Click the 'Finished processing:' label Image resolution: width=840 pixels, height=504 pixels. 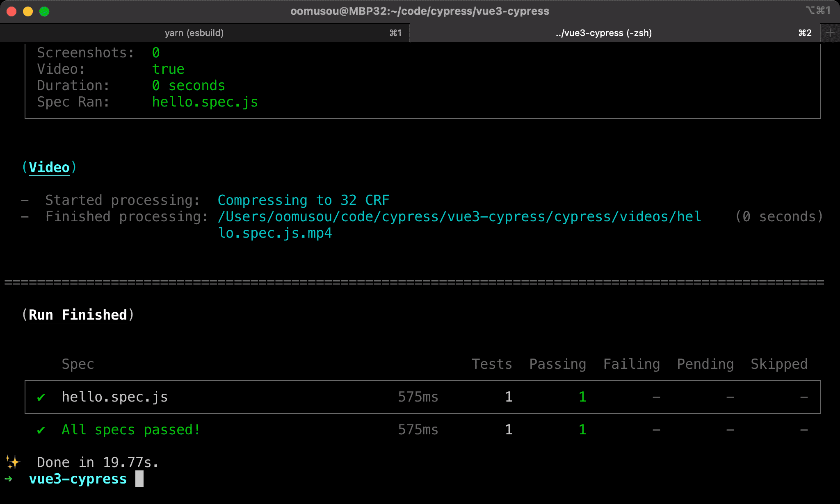point(127,216)
